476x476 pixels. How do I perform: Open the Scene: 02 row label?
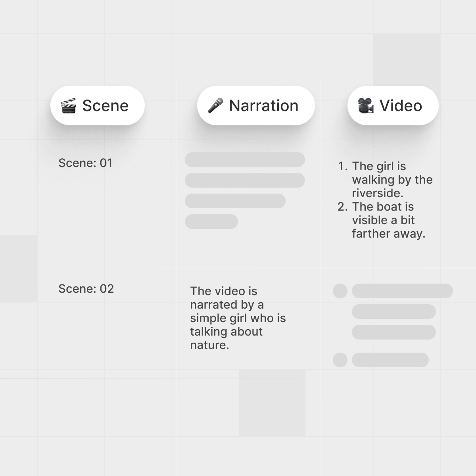click(86, 289)
